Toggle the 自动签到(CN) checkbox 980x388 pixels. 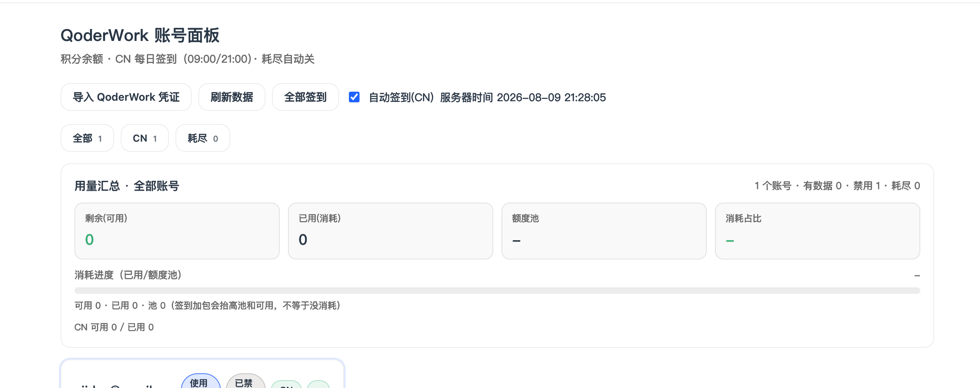(354, 97)
